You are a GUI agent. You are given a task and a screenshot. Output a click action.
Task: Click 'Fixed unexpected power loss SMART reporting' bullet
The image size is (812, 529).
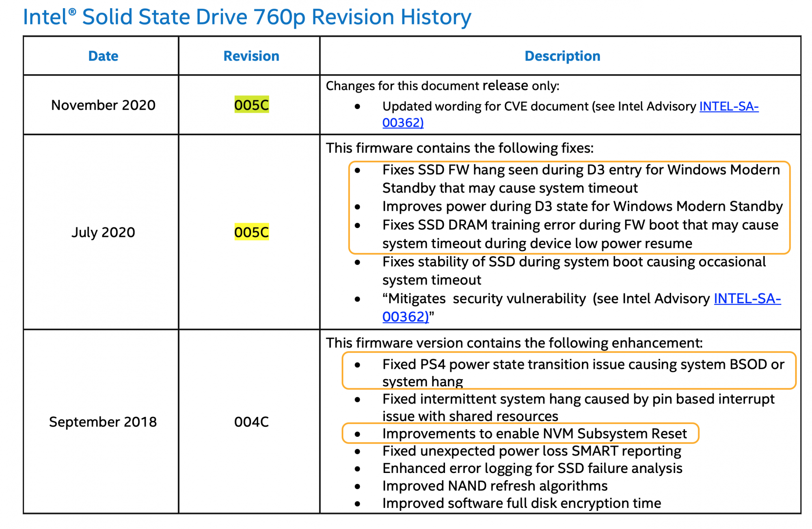click(x=531, y=451)
